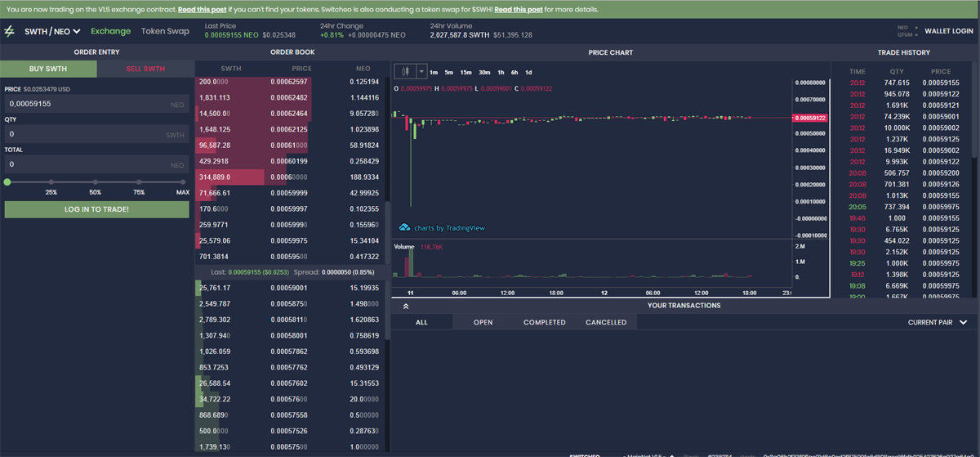Click the current price label 0.00059122 on chart axis
This screenshot has height=457, width=980.
(x=810, y=118)
